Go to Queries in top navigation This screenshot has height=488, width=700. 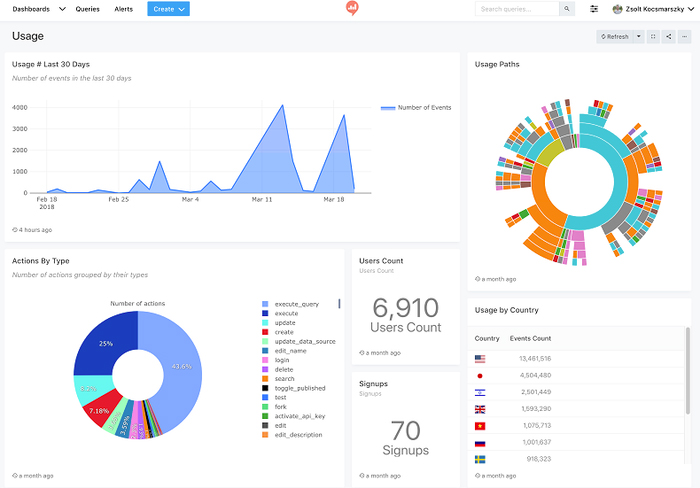point(88,9)
